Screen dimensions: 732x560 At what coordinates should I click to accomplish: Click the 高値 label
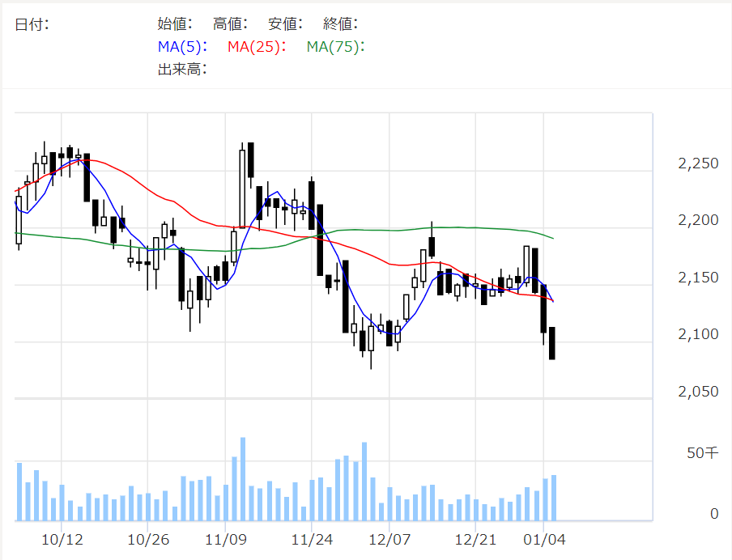coord(230,23)
